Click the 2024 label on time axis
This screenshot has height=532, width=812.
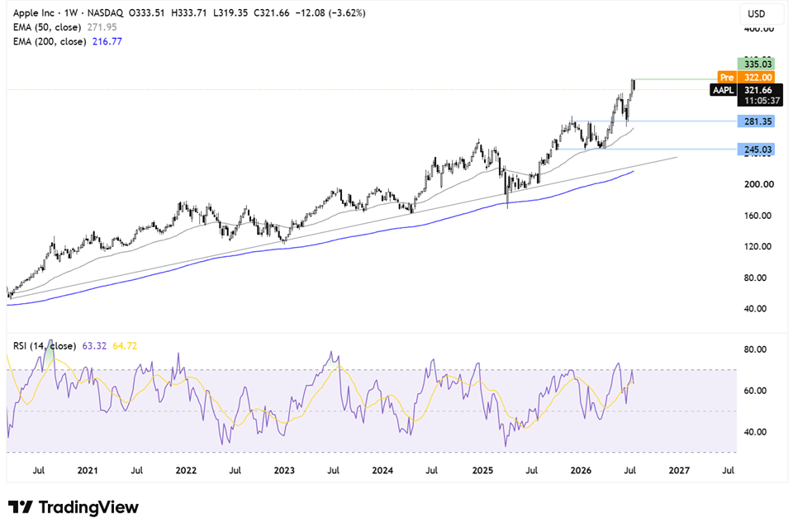tap(382, 470)
